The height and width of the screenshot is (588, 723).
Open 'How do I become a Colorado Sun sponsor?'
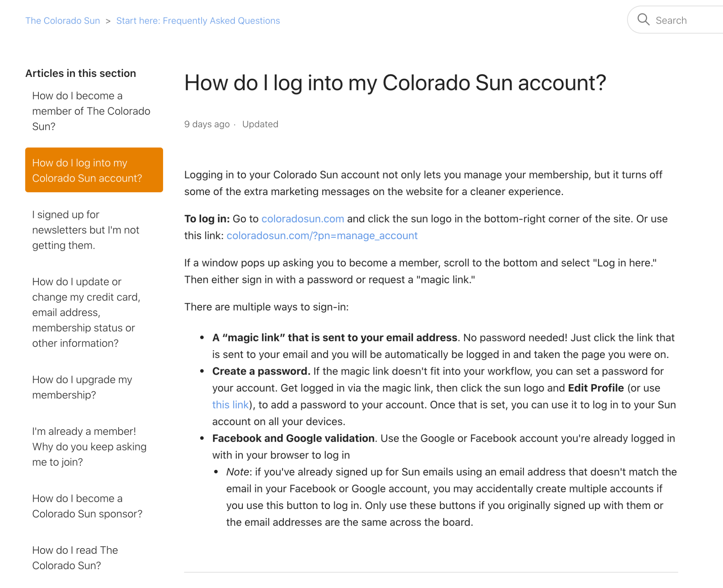[87, 506]
